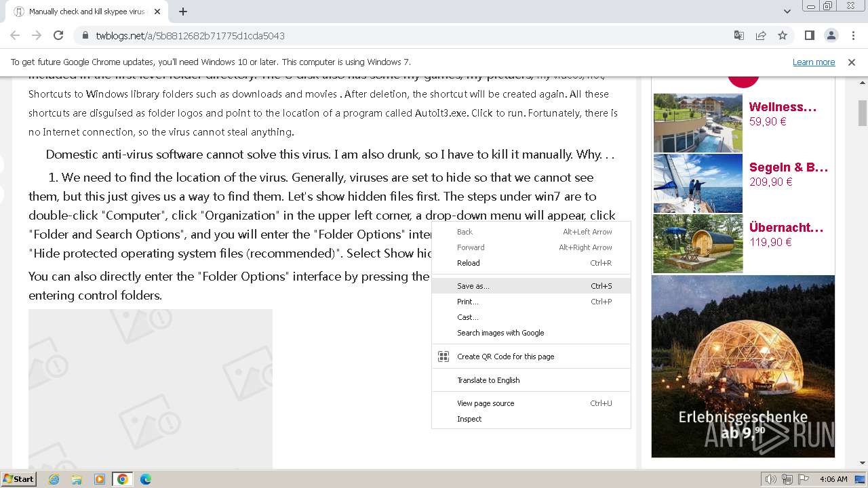
Task: Open Chrome's three-dot menu
Action: 852,35
